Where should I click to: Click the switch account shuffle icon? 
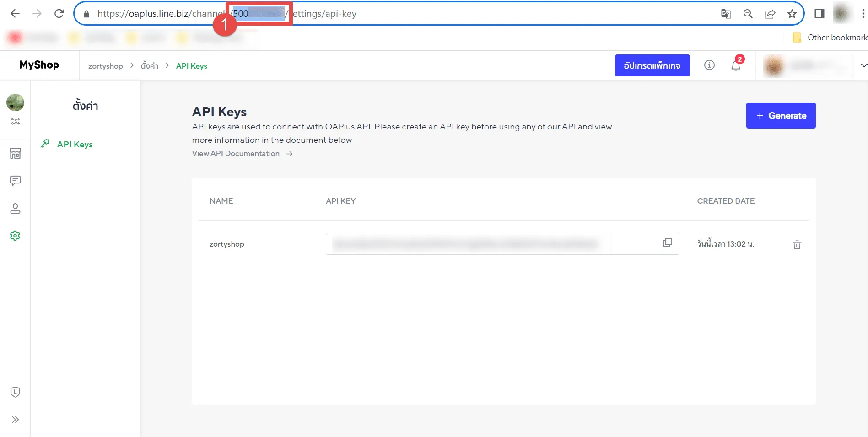[x=16, y=122]
